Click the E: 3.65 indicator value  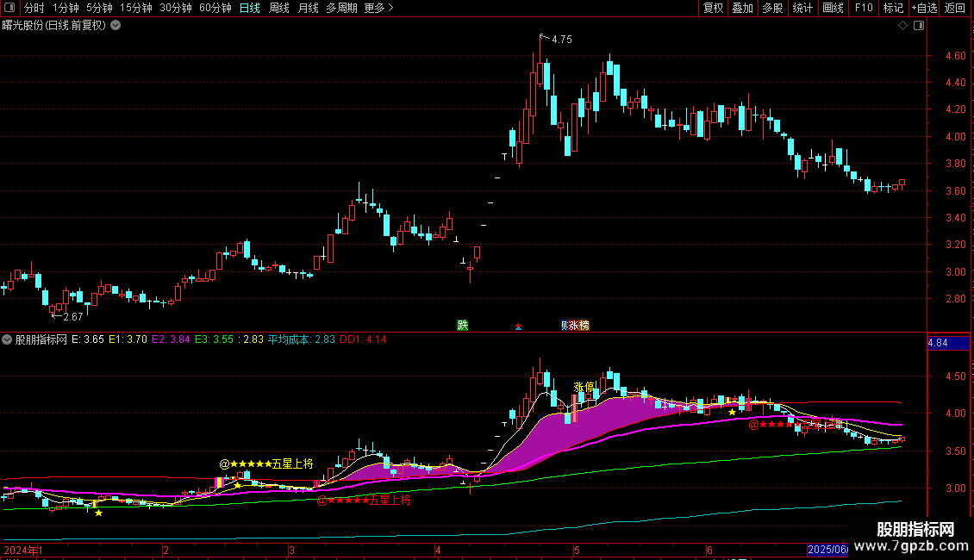click(x=88, y=339)
